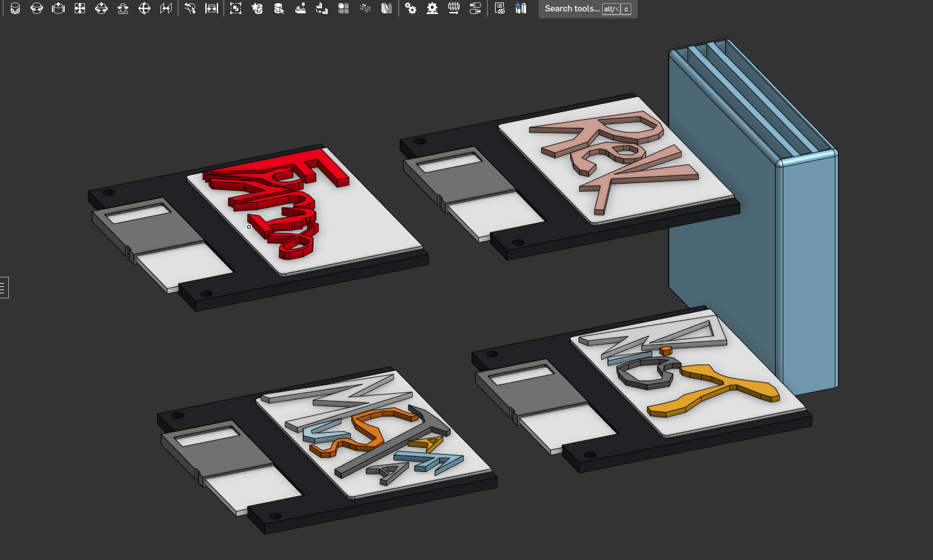This screenshot has height=560, width=933.
Task: Expand the collapsed left side panel tab
Action: tap(4, 288)
